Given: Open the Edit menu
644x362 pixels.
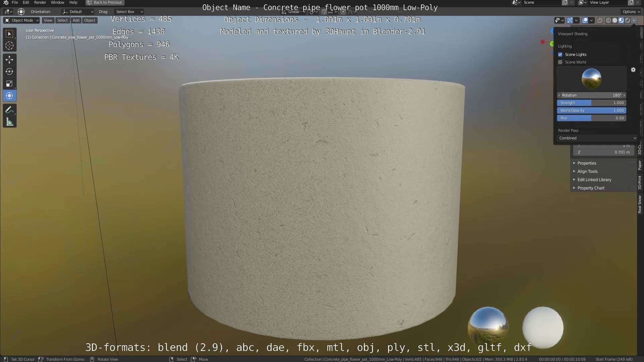Looking at the screenshot, I should (x=26, y=2).
